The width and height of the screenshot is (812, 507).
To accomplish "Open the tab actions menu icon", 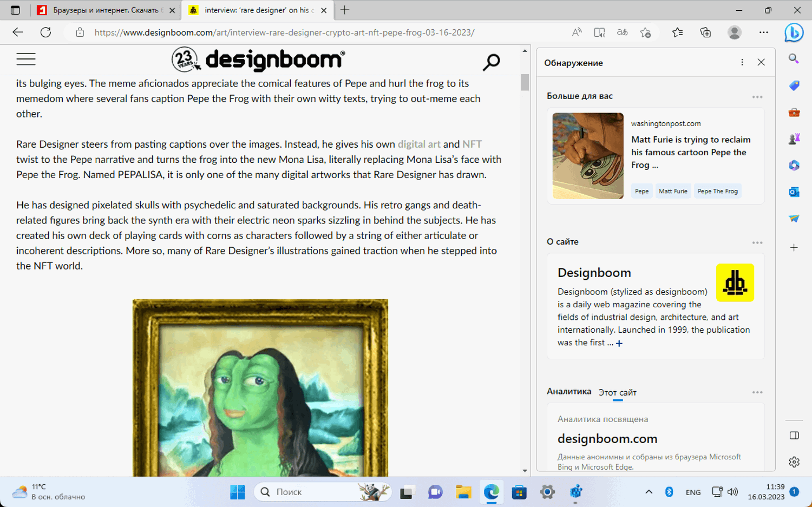I will pos(15,10).
